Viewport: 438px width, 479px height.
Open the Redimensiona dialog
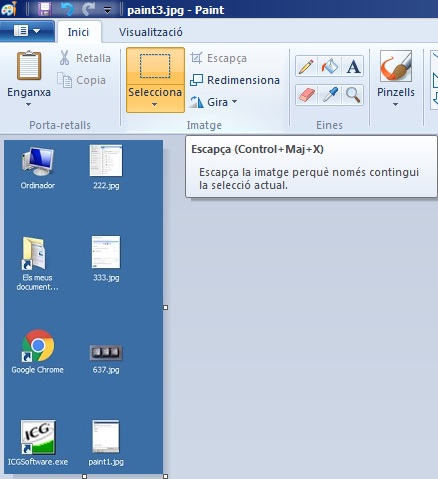point(235,80)
